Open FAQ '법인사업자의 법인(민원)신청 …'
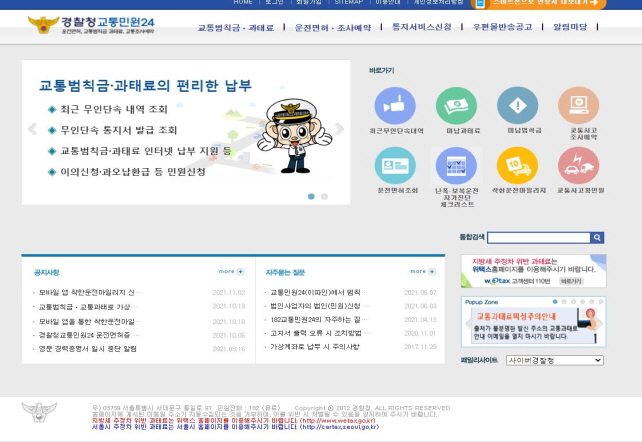The width and height of the screenshot is (642, 442). coord(320,306)
